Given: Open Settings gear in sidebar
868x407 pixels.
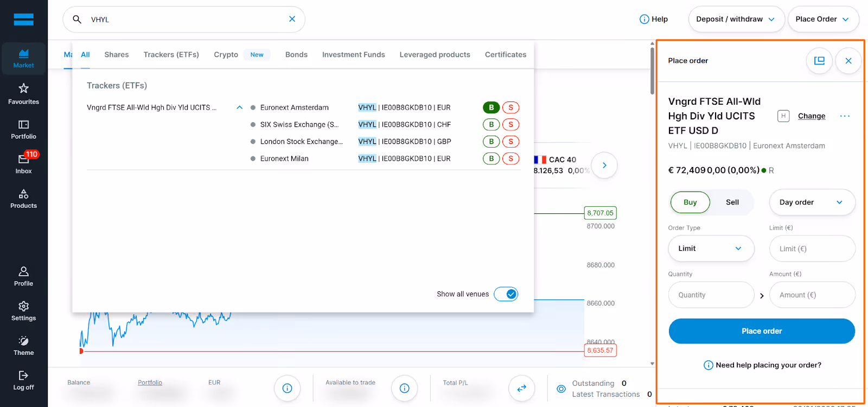Looking at the screenshot, I should click(23, 311).
